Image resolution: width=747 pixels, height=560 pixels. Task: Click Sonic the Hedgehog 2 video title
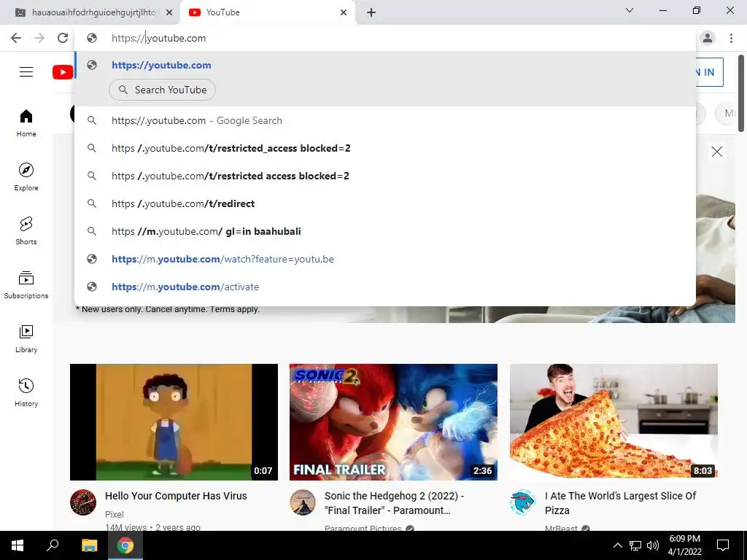pyautogui.click(x=394, y=503)
